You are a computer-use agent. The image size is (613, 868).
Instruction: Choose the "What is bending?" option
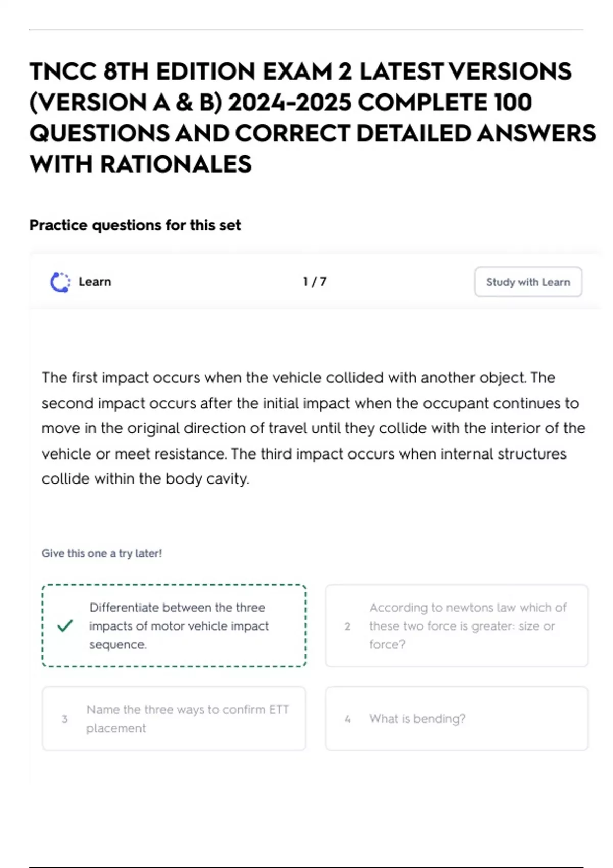(x=457, y=718)
